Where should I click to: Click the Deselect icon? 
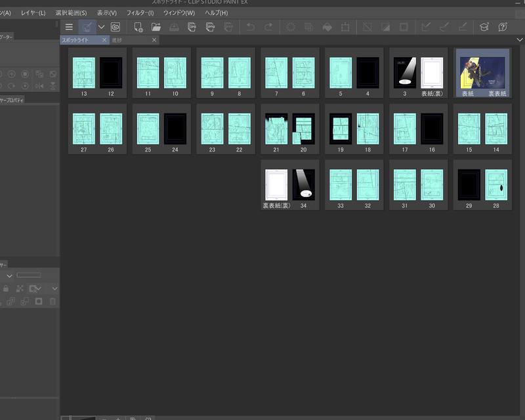click(367, 27)
